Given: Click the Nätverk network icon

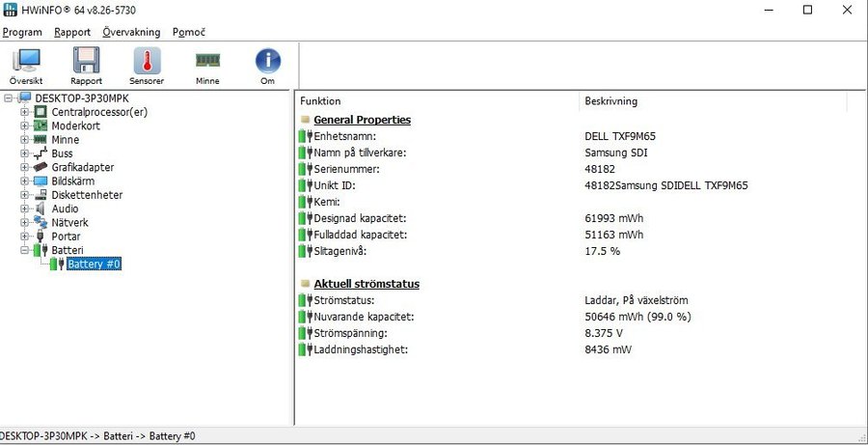Looking at the screenshot, I should (x=41, y=222).
